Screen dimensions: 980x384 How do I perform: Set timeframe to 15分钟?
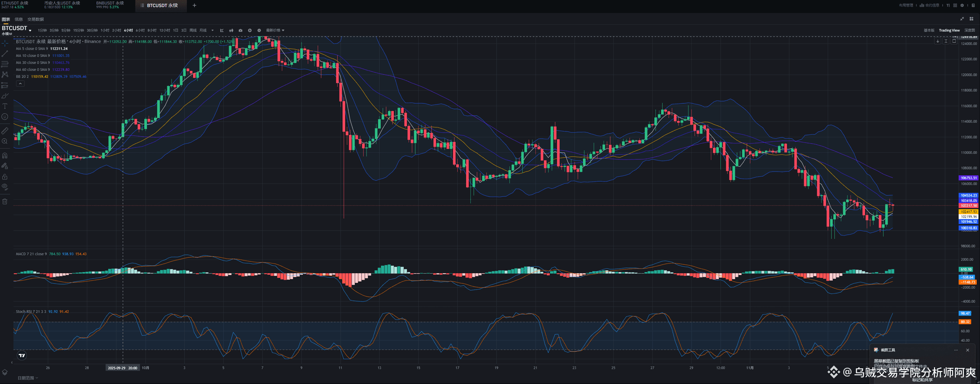[78, 31]
